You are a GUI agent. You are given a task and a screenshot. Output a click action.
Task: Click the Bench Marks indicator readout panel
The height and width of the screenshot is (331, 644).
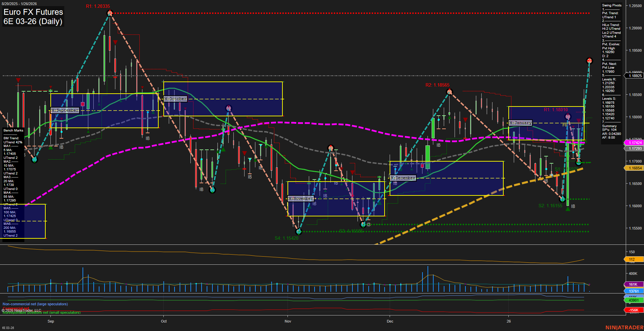click(13, 131)
